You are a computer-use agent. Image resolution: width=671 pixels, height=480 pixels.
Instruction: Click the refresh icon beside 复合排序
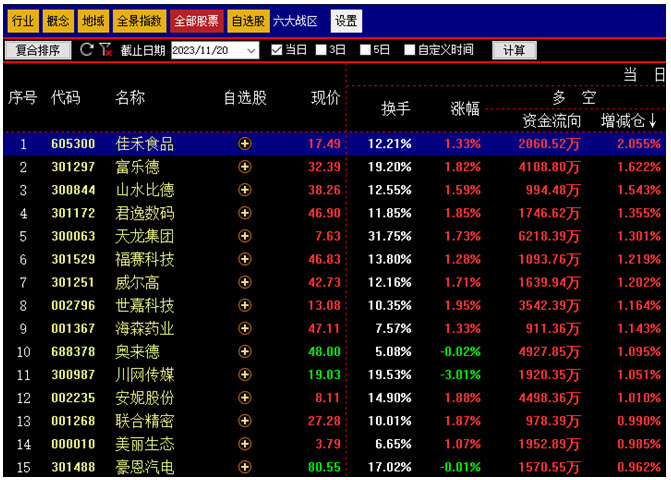click(87, 50)
